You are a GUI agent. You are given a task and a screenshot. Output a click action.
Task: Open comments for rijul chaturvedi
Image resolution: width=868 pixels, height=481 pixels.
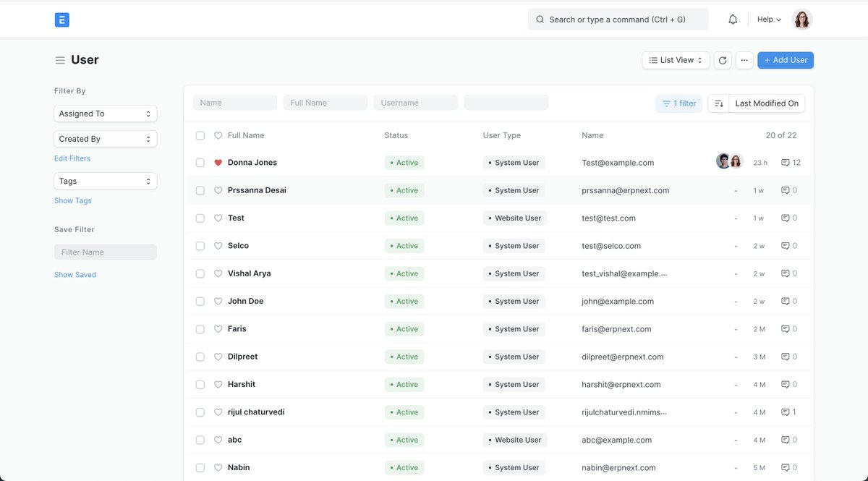tap(789, 412)
